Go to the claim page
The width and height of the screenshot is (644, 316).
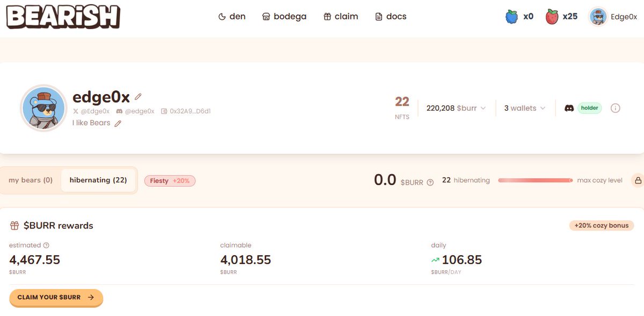pos(341,17)
